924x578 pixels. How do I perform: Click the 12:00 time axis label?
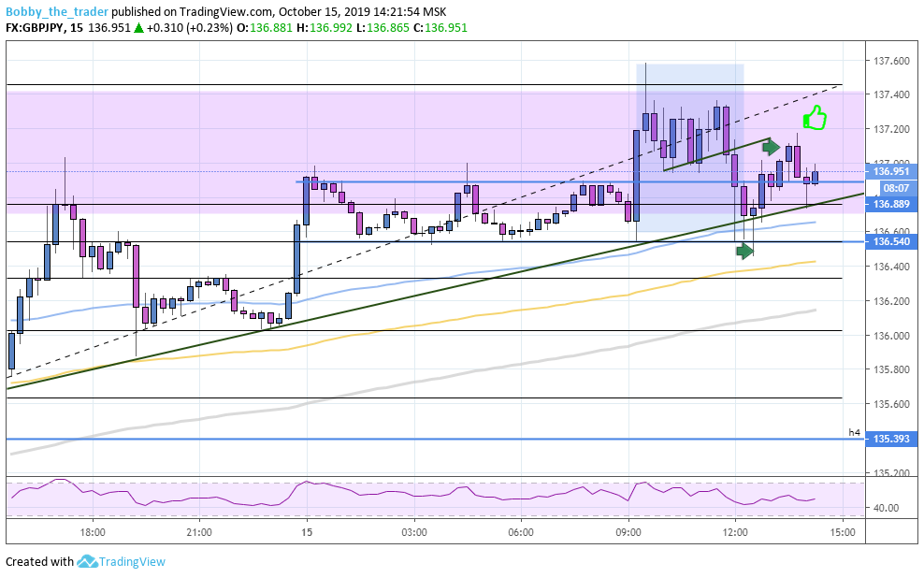point(735,532)
